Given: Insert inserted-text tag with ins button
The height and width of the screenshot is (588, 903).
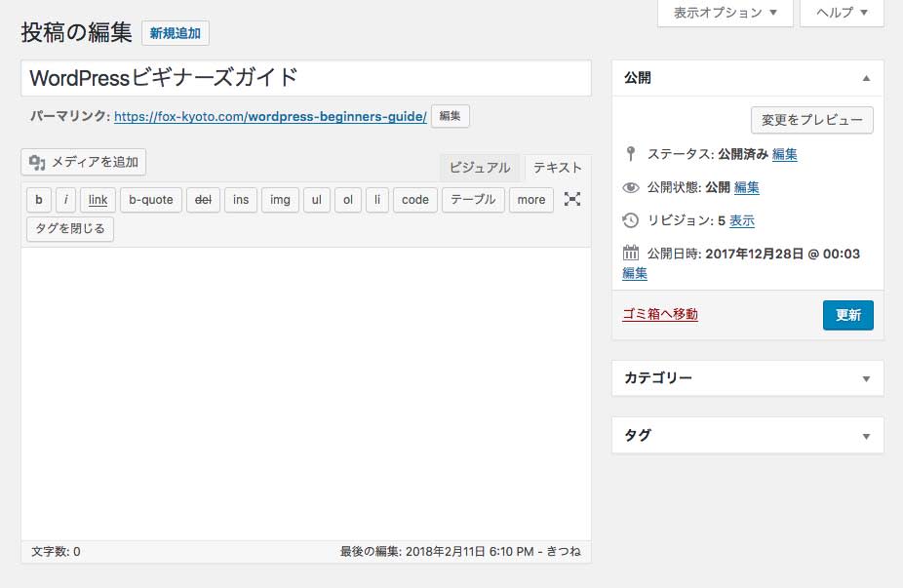Looking at the screenshot, I should 241,200.
